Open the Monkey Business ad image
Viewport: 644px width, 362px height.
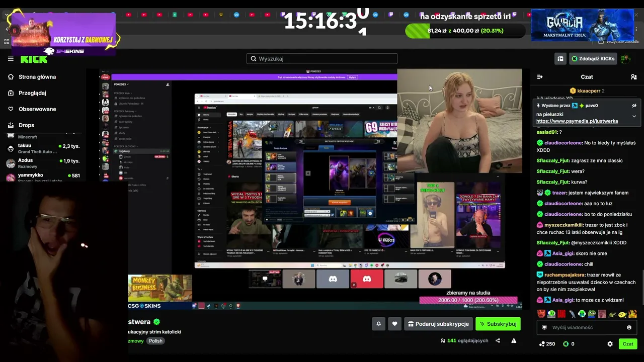[160, 288]
